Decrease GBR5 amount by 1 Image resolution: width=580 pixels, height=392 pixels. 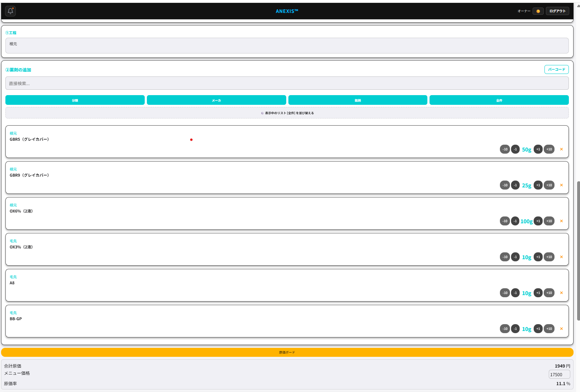515,149
